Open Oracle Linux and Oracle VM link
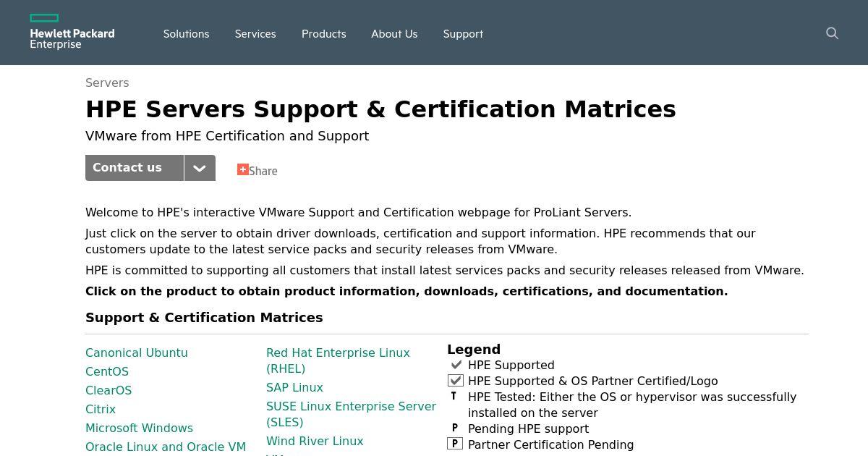This screenshot has width=868, height=456. (x=166, y=447)
